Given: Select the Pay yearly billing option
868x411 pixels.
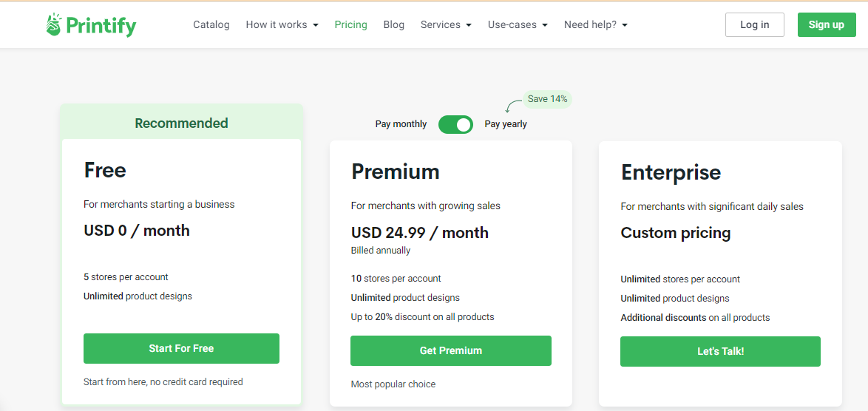Looking at the screenshot, I should click(x=506, y=124).
